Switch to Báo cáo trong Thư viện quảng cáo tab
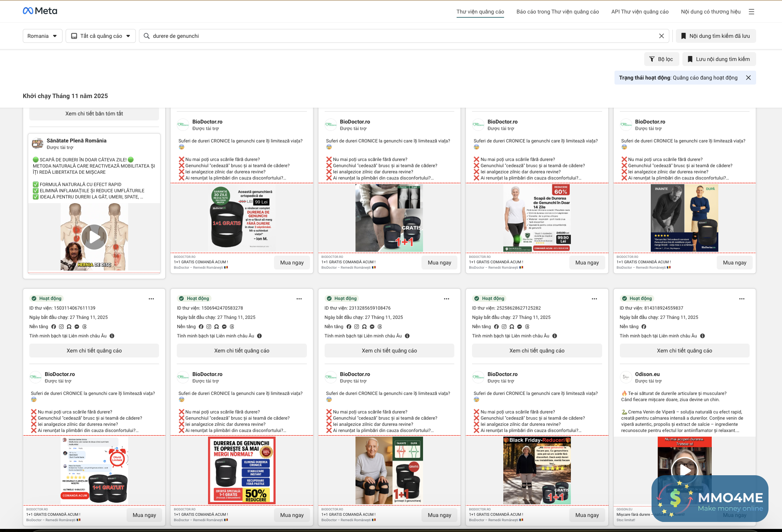Viewport: 782px width, 532px height. point(557,12)
